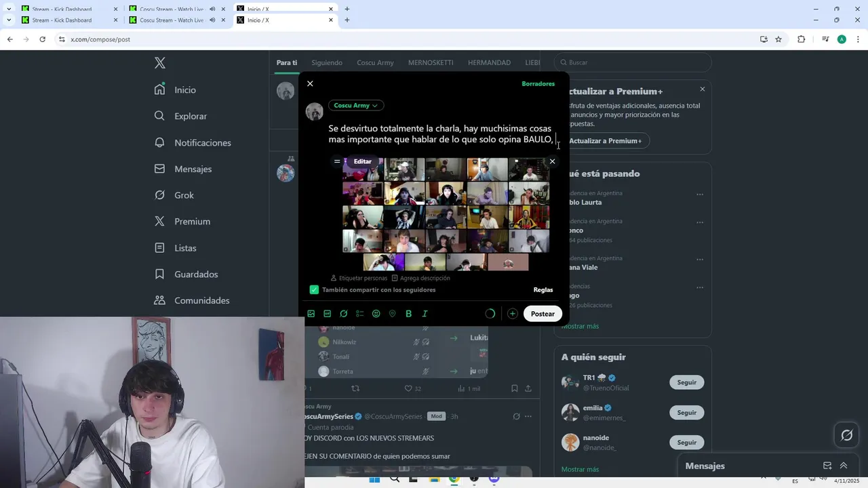
Task: Toggle También compartir con los seguidores checkbox
Action: [x=314, y=289]
